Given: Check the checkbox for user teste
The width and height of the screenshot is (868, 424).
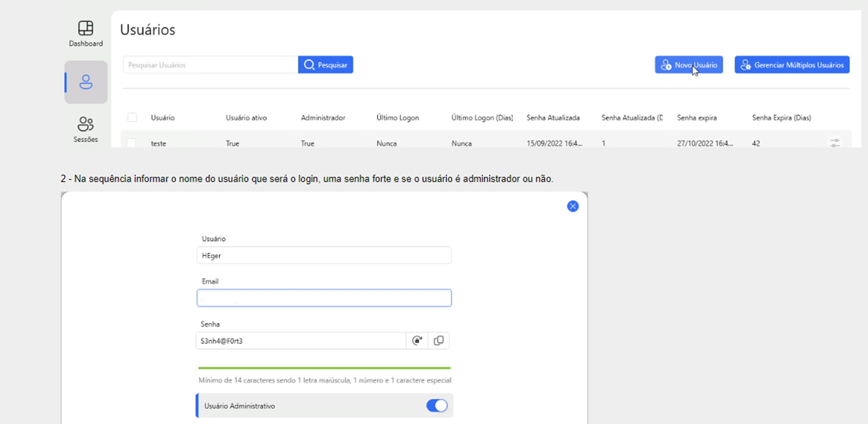Looking at the screenshot, I should [132, 143].
